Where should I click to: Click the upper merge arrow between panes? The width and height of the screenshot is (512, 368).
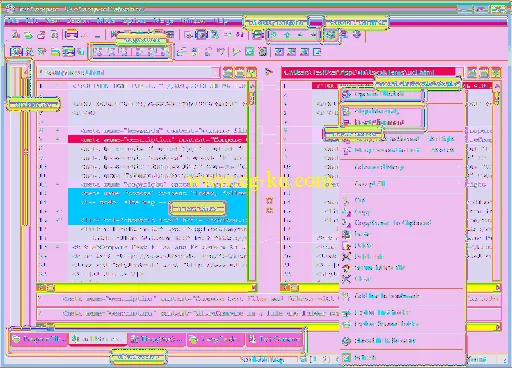[269, 201]
